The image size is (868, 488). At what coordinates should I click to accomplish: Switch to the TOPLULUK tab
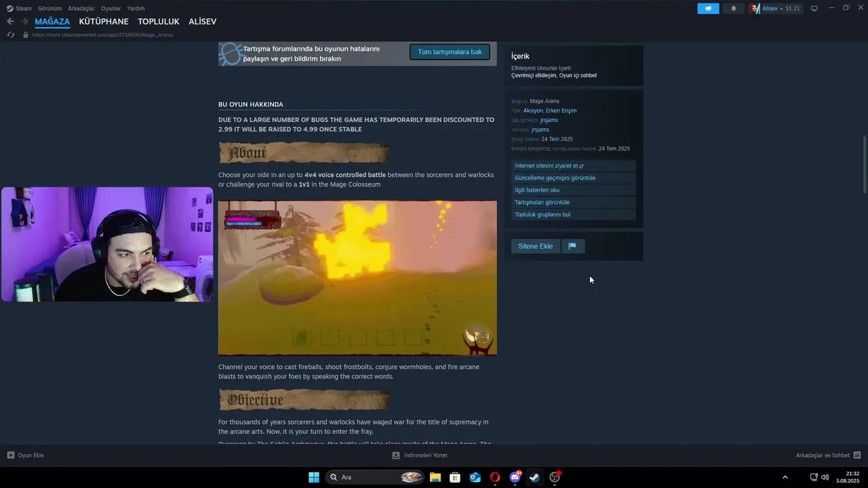point(159,22)
